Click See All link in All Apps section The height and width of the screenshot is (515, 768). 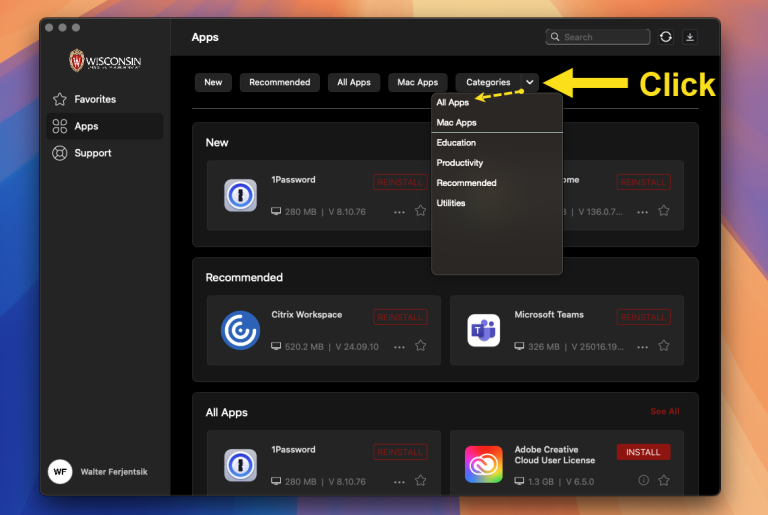(x=664, y=411)
